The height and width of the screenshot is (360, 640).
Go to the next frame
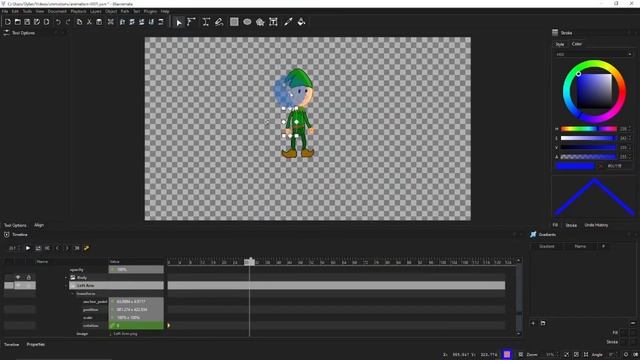click(x=67, y=248)
